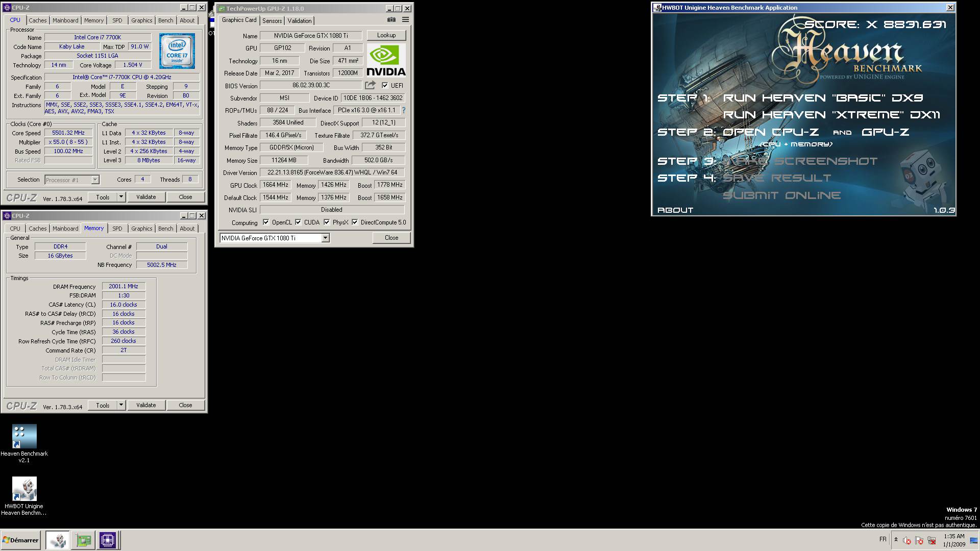980x551 pixels.
Task: Click Submit Online in HWBOT app
Action: 781,195
